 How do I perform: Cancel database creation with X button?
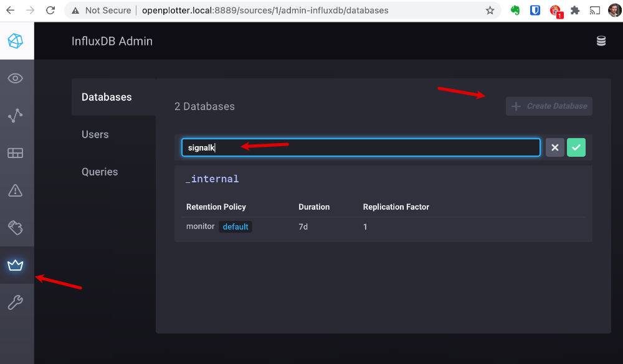[555, 147]
